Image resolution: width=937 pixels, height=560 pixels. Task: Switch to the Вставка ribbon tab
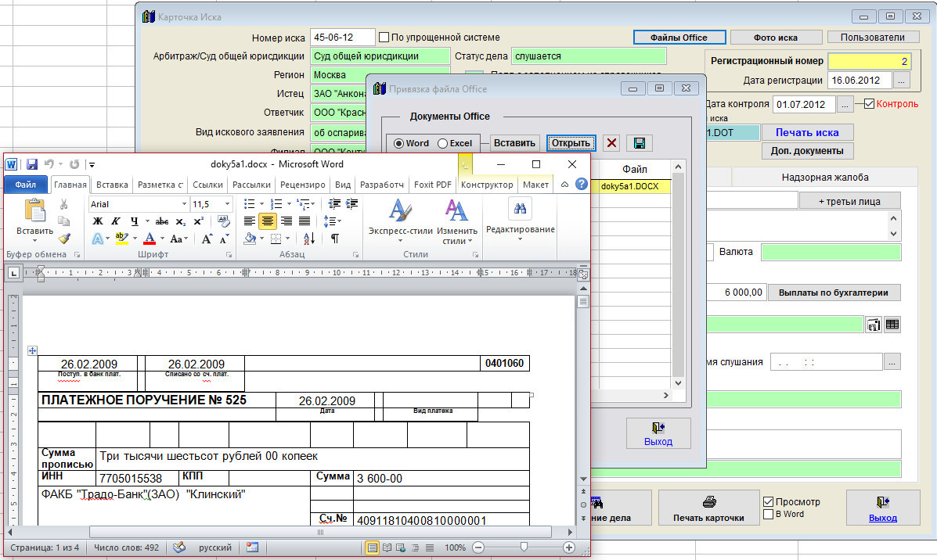click(112, 185)
